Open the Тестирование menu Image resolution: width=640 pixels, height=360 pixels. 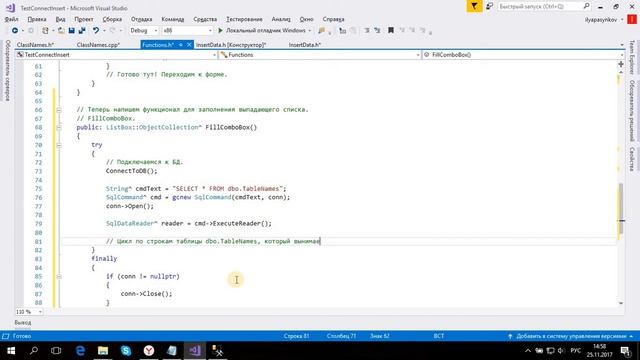coord(244,19)
